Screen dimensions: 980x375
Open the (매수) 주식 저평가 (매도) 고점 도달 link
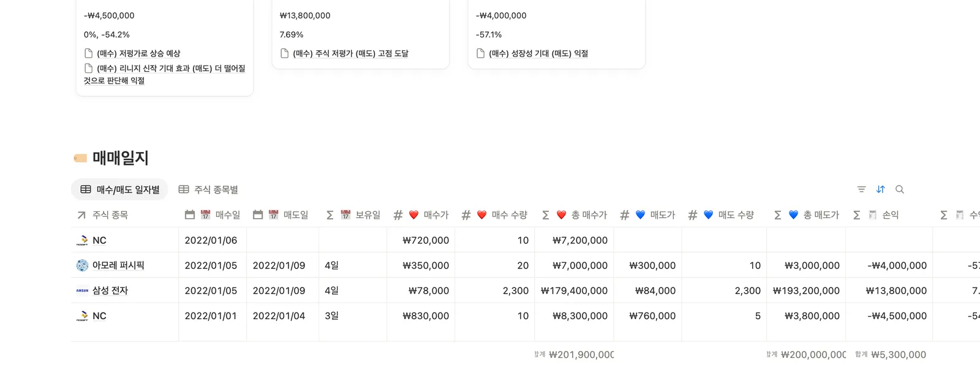coord(350,53)
